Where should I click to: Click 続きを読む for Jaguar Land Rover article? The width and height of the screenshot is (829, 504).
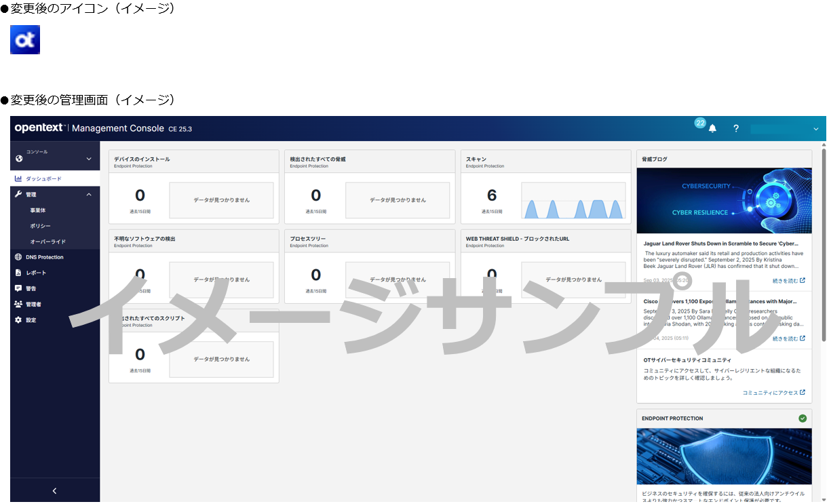pyautogui.click(x=788, y=280)
